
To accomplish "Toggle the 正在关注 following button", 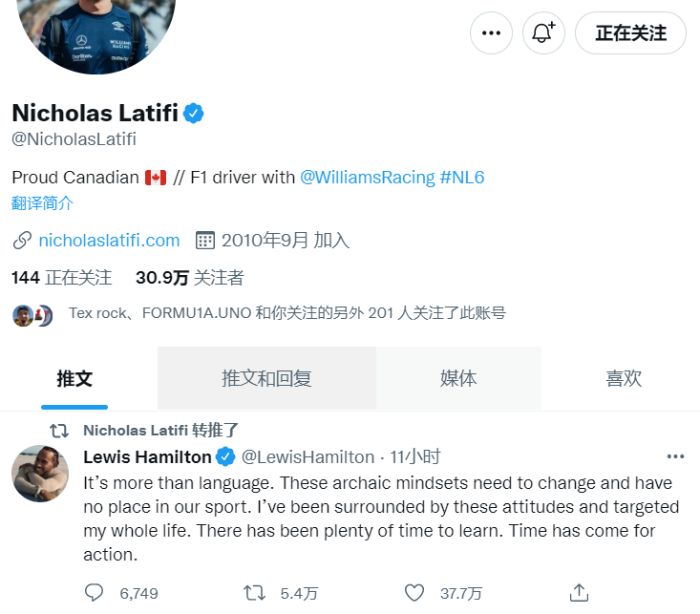I will pos(630,33).
